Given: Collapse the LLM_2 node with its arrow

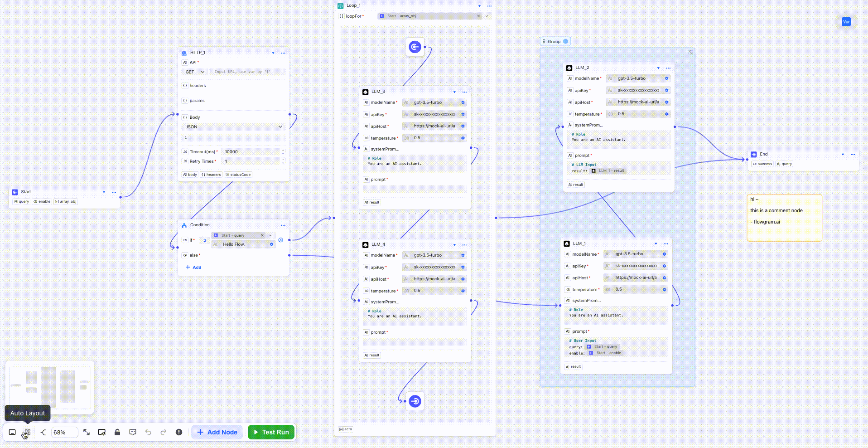Looking at the screenshot, I should point(658,68).
